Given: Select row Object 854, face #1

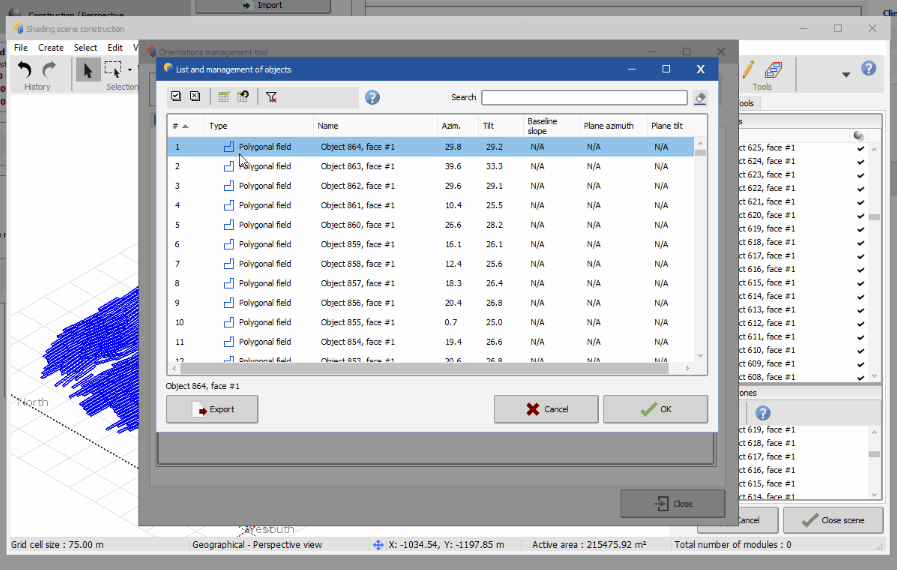Looking at the screenshot, I should pyautogui.click(x=430, y=342).
